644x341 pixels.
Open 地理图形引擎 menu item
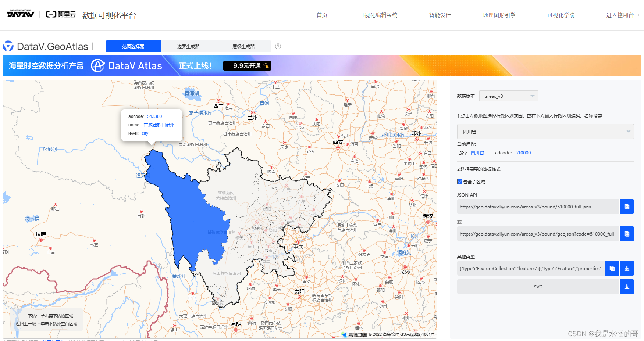[x=499, y=15]
